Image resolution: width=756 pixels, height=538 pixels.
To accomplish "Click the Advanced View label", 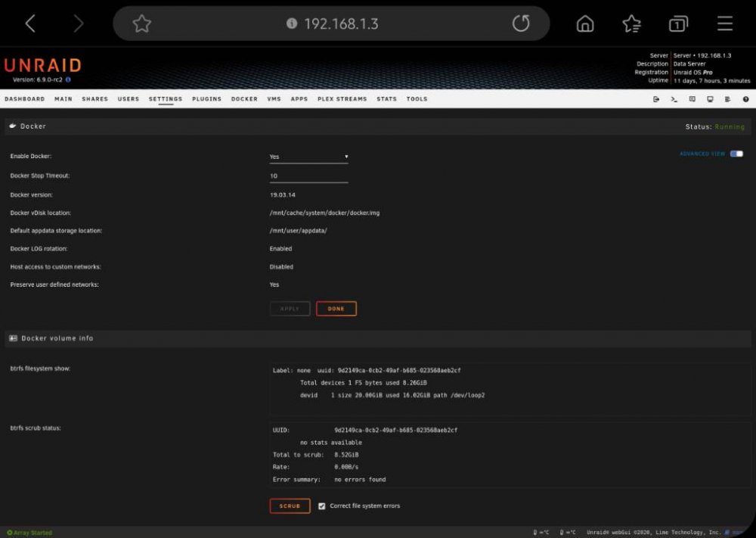I will 702,154.
